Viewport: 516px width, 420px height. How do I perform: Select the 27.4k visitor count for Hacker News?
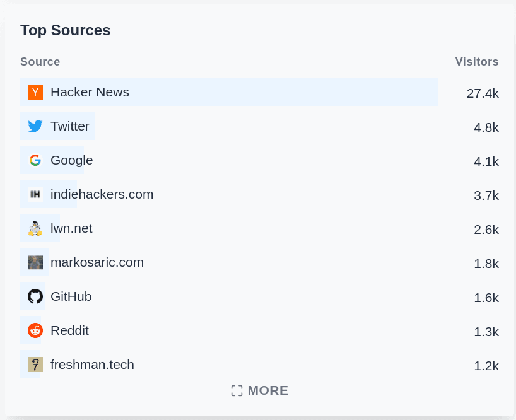(x=483, y=93)
